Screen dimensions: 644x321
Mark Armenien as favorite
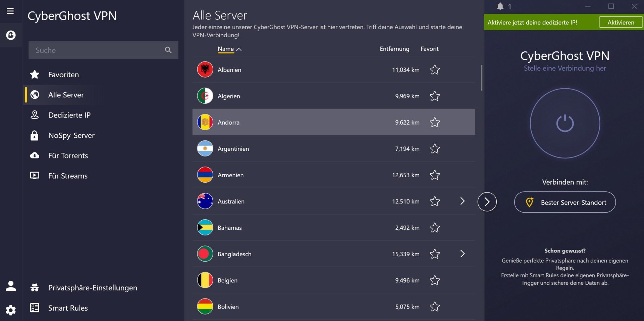tap(435, 175)
